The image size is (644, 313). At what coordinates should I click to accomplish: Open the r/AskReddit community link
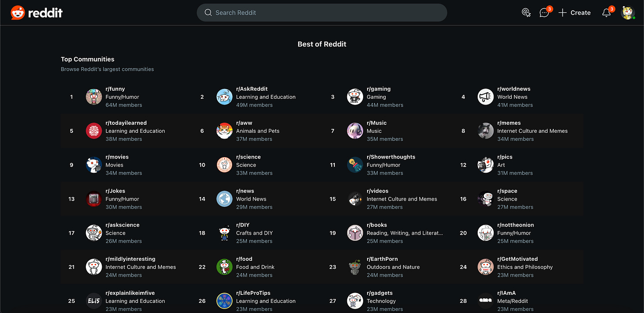(252, 89)
